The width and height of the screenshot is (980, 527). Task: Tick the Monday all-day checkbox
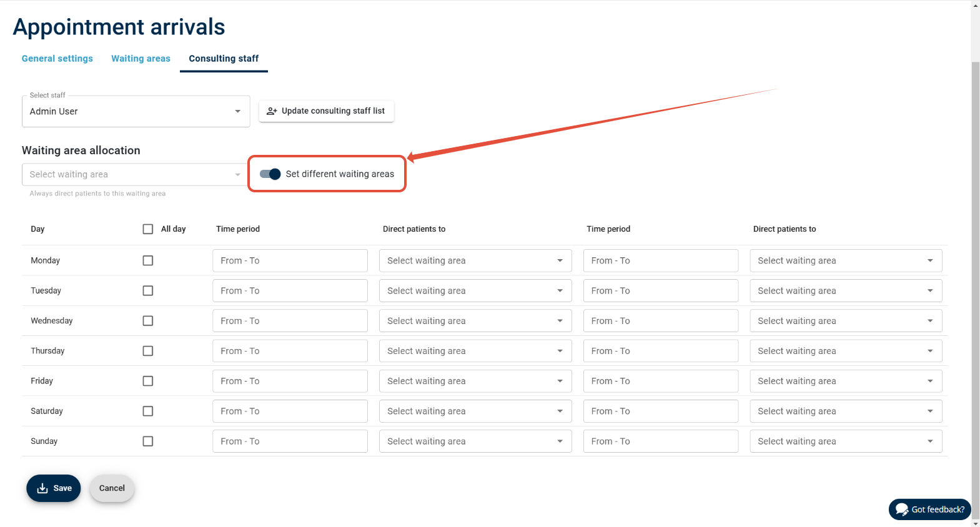pyautogui.click(x=148, y=260)
